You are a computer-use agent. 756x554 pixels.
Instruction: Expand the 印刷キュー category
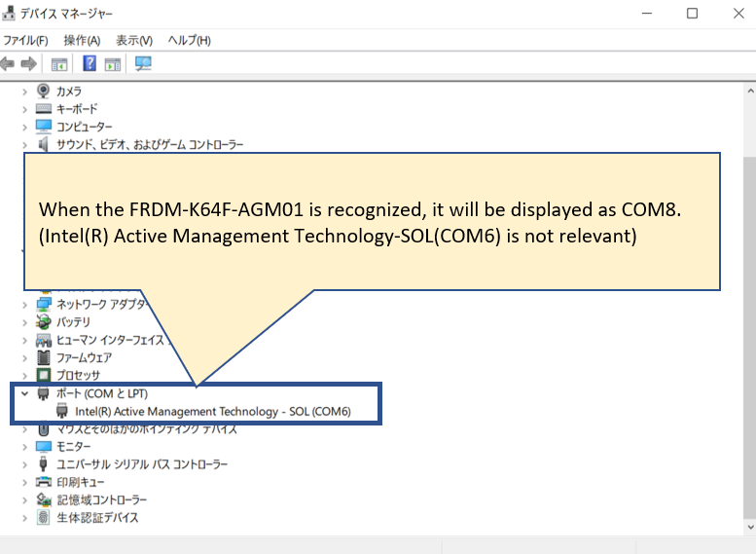click(x=24, y=483)
